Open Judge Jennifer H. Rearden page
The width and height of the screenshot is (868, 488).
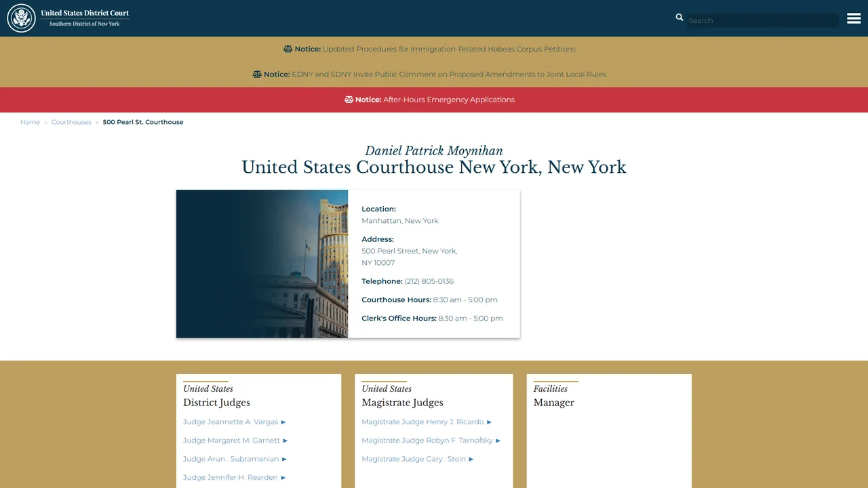pos(234,477)
